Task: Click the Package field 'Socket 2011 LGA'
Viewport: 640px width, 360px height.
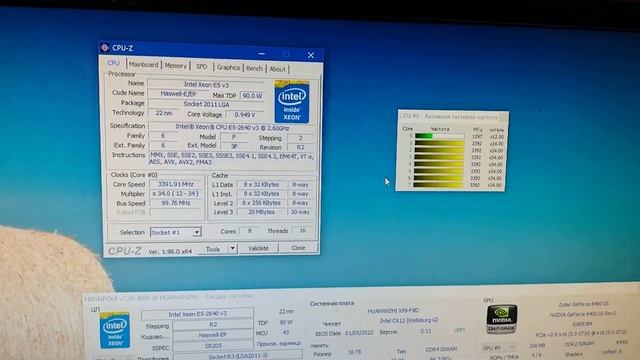Action: [x=206, y=104]
